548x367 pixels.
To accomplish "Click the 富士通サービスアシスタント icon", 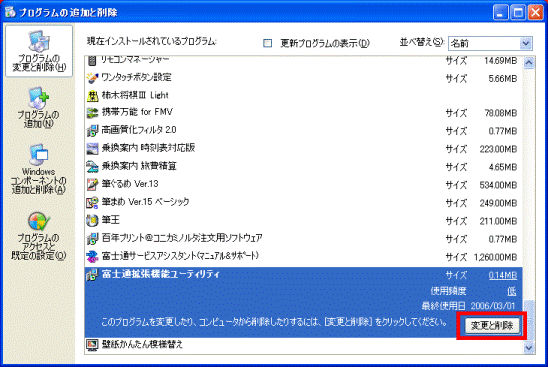I will point(92,257).
